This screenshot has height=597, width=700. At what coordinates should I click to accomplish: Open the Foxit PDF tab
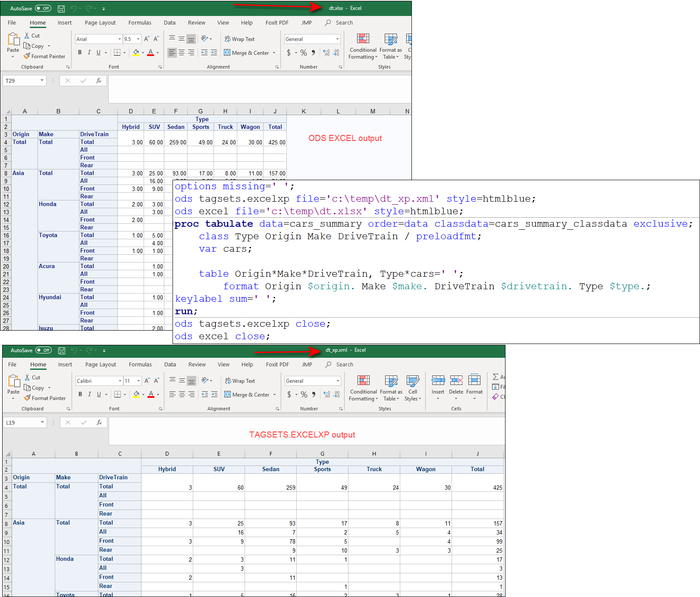276,22
